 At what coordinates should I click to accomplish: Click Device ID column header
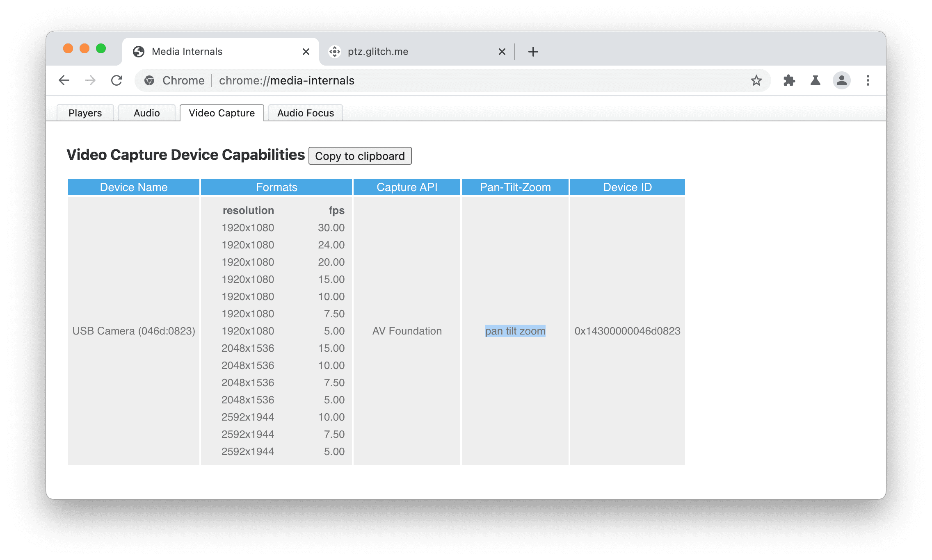pyautogui.click(x=627, y=187)
